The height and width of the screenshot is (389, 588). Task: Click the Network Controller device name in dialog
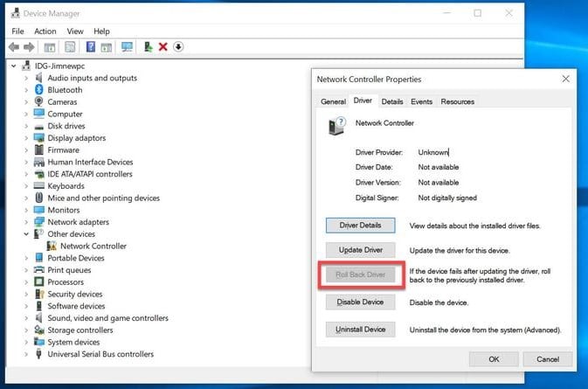point(384,123)
